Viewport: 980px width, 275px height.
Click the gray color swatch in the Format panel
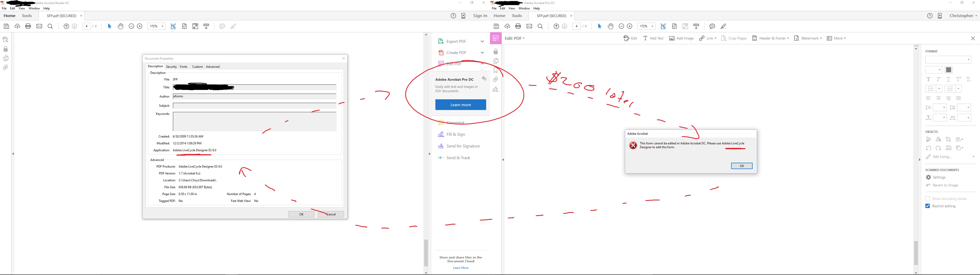tap(949, 70)
